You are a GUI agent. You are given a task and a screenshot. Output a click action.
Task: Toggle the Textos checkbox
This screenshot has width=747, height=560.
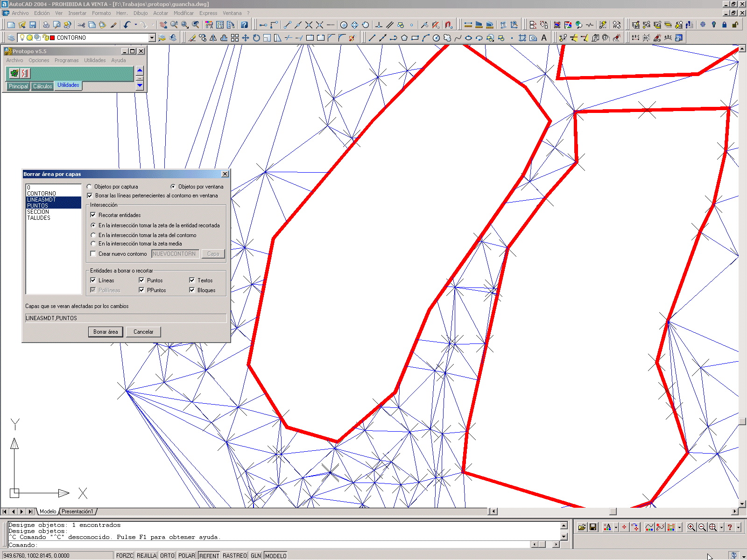coord(192,280)
